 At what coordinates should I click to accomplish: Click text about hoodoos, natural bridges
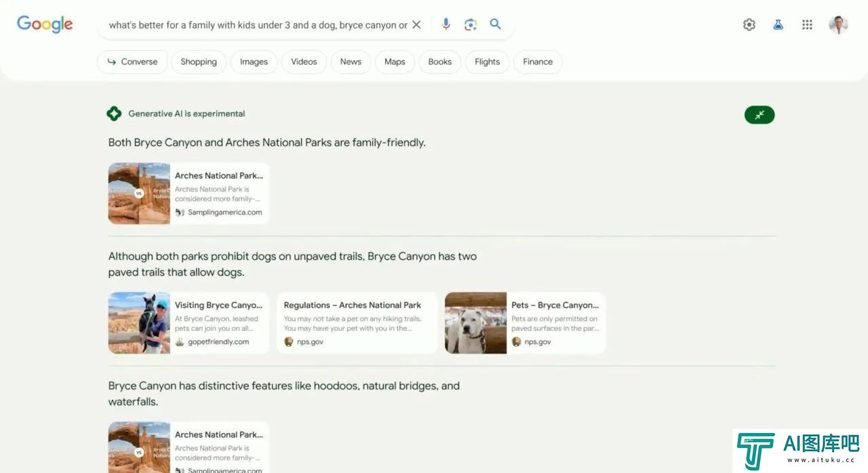[284, 394]
